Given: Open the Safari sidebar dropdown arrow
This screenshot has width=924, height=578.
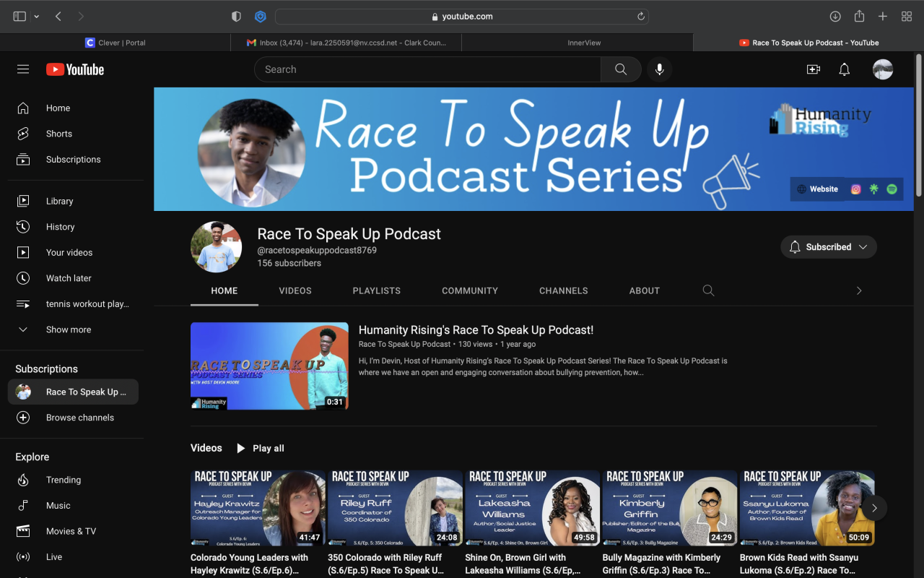Looking at the screenshot, I should 37,17.
